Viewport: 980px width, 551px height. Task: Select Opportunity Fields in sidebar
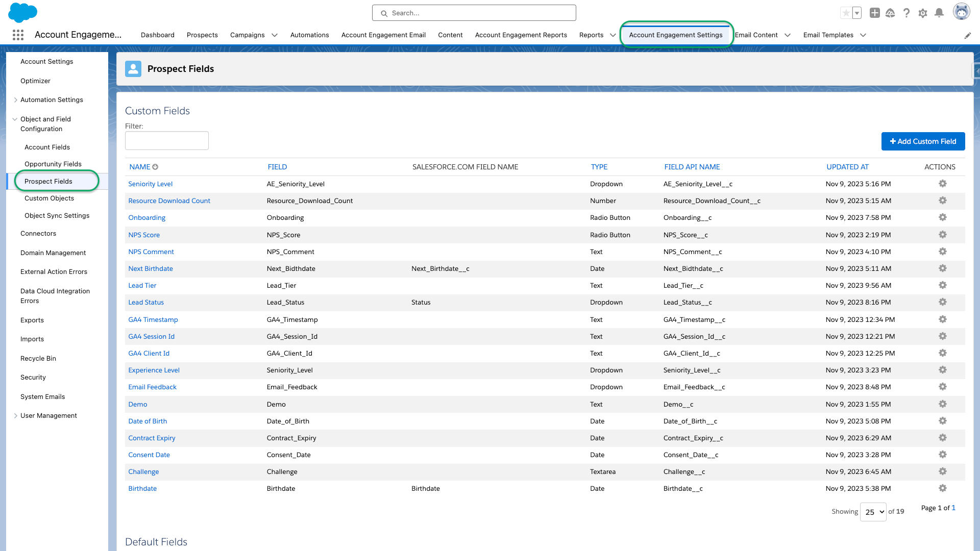click(x=53, y=164)
